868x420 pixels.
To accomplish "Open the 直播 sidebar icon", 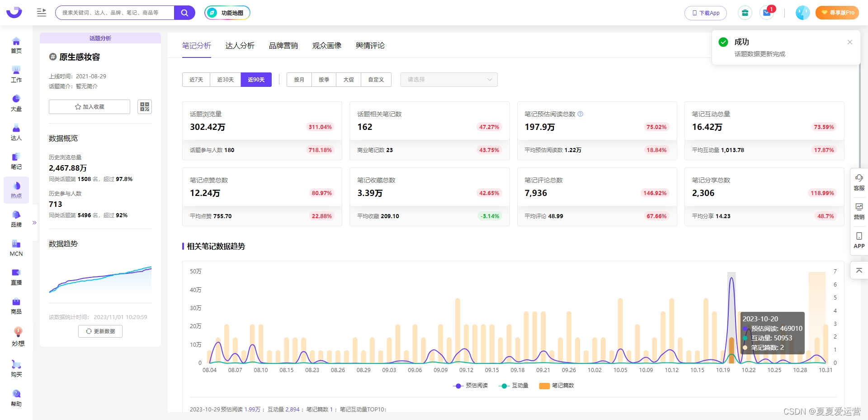I will [16, 277].
